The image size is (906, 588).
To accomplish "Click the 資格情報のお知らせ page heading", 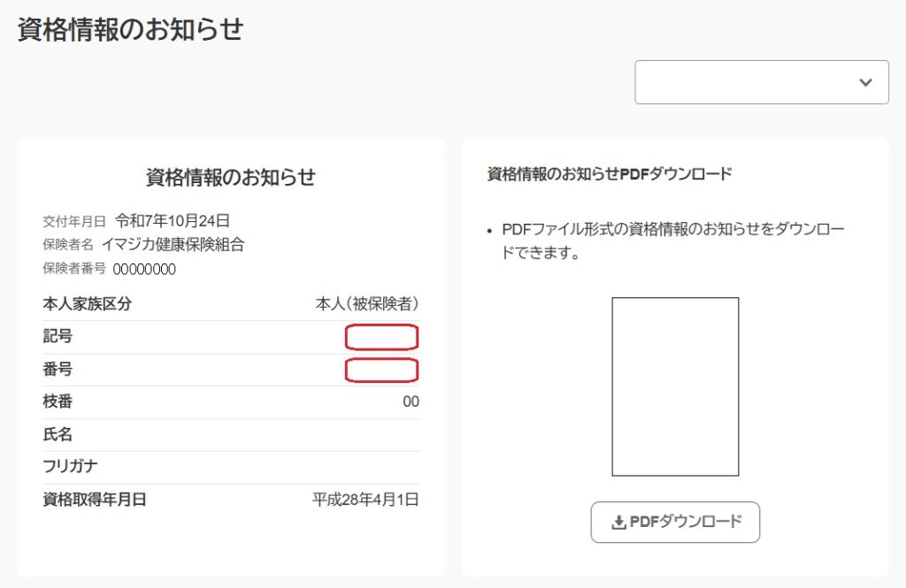I will [x=130, y=29].
